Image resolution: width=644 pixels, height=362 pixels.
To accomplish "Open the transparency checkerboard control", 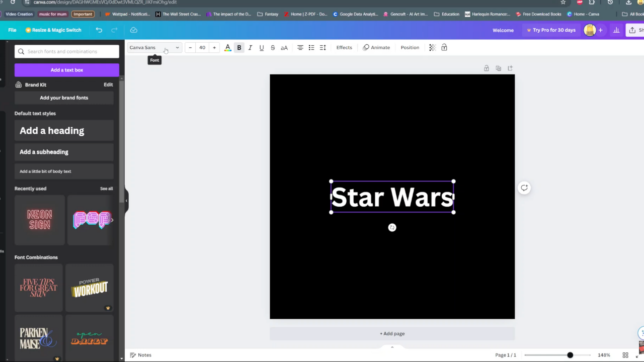I will 432,48.
